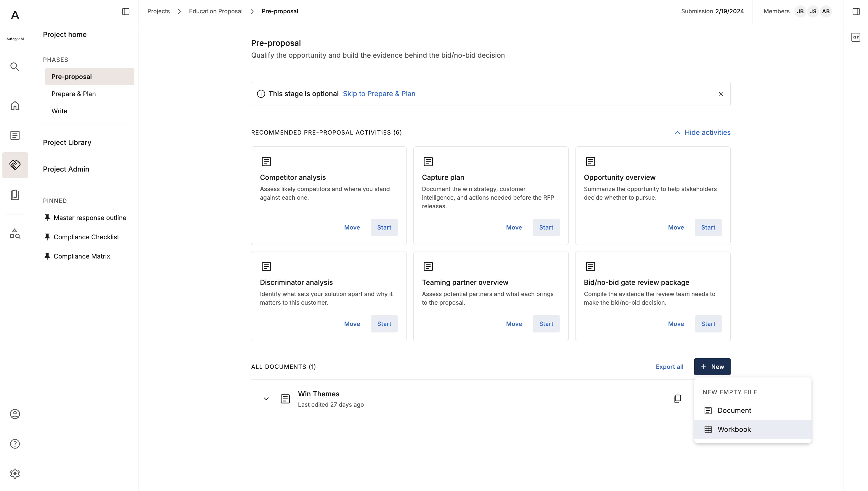The height and width of the screenshot is (491, 868).
Task: Copy the Win Themes document
Action: coord(677,399)
